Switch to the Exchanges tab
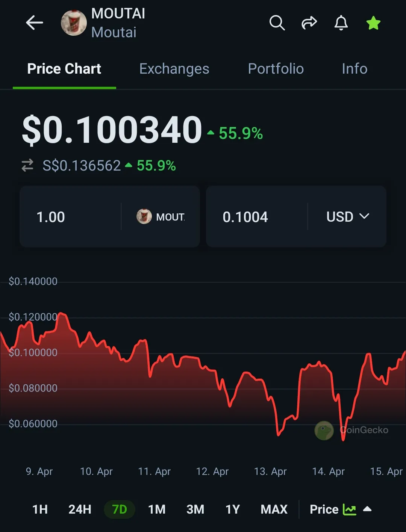 [x=174, y=69]
